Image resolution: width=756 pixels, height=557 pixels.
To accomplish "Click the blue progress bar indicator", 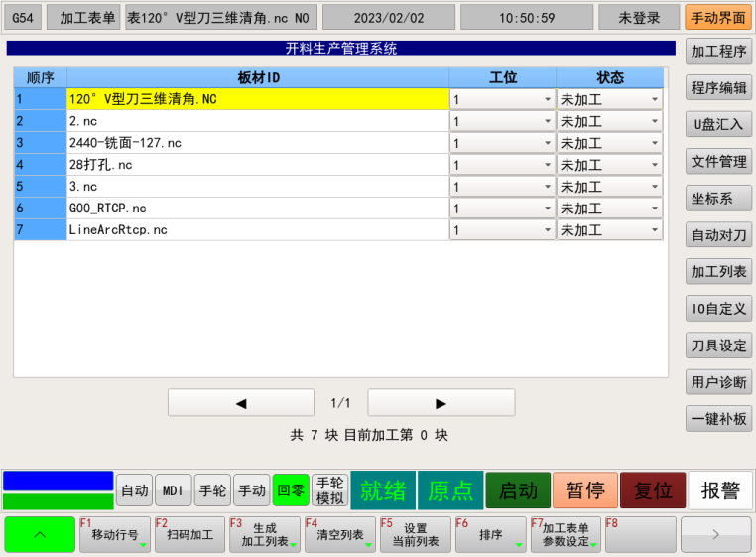I will pyautogui.click(x=59, y=481).
